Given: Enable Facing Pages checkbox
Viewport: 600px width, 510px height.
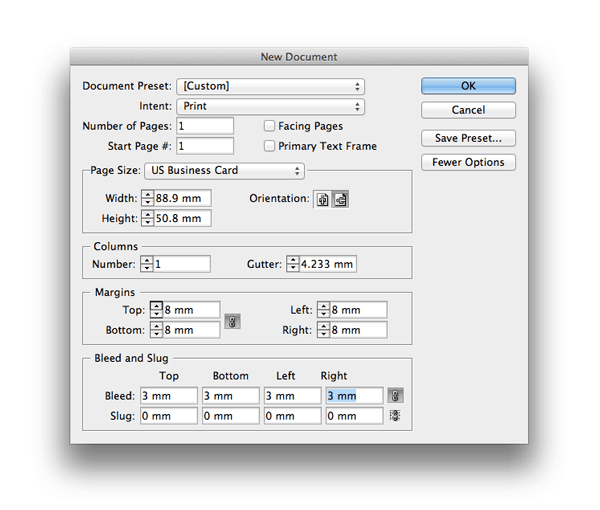Looking at the screenshot, I should tap(269, 126).
